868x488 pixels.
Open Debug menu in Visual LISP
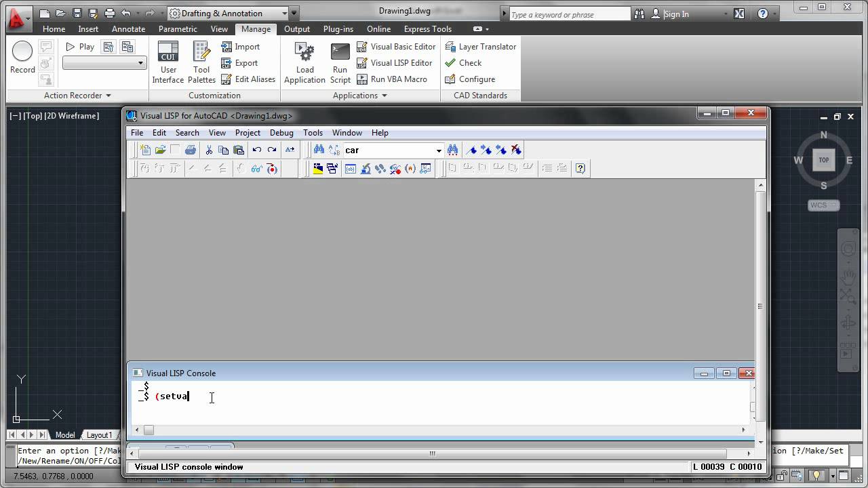pyautogui.click(x=281, y=133)
